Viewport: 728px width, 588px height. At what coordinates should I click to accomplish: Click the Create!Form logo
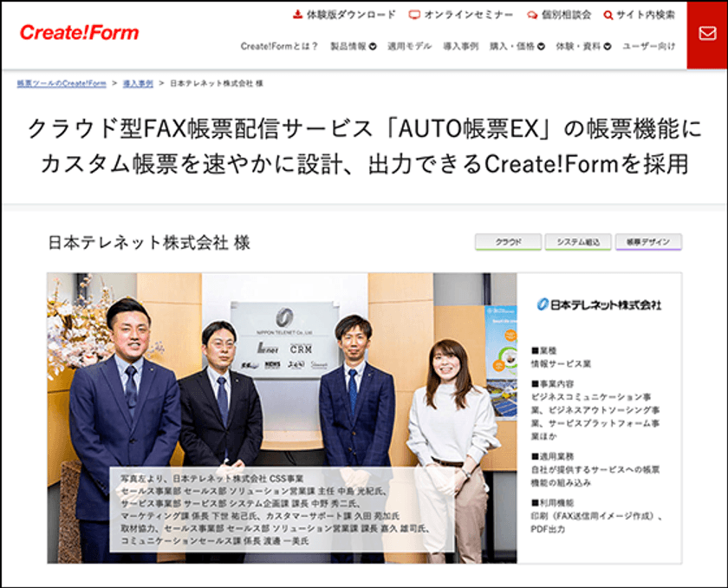[80, 32]
